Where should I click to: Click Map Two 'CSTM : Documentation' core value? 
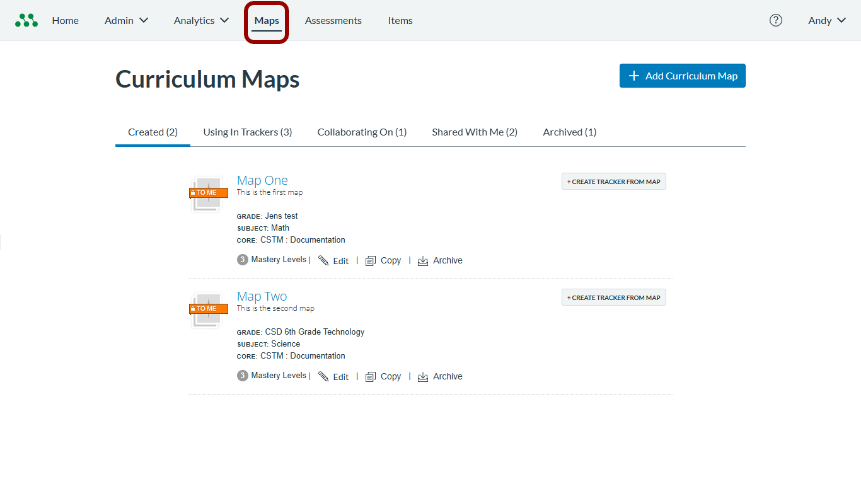(303, 356)
